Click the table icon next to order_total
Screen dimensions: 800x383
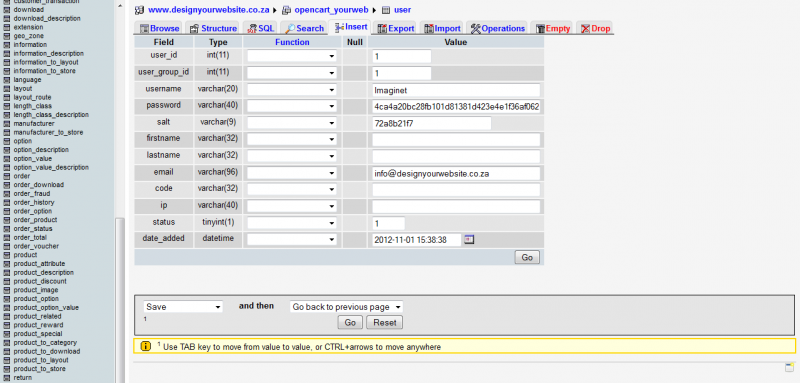click(x=7, y=238)
